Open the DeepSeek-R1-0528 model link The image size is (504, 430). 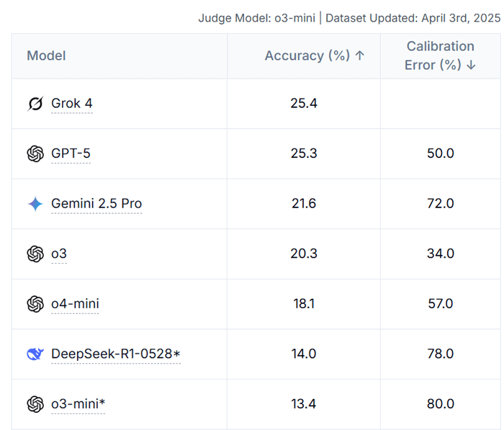pyautogui.click(x=115, y=354)
